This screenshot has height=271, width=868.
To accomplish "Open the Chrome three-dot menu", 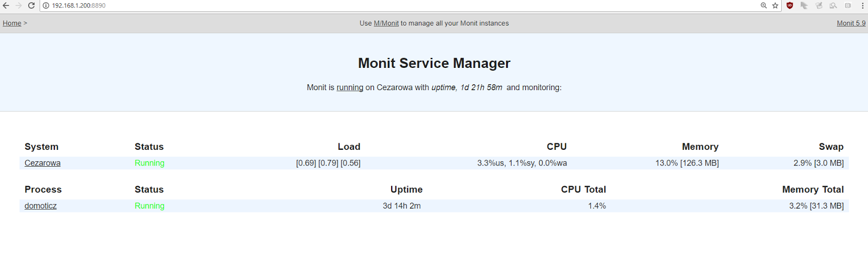I will coord(863,5).
